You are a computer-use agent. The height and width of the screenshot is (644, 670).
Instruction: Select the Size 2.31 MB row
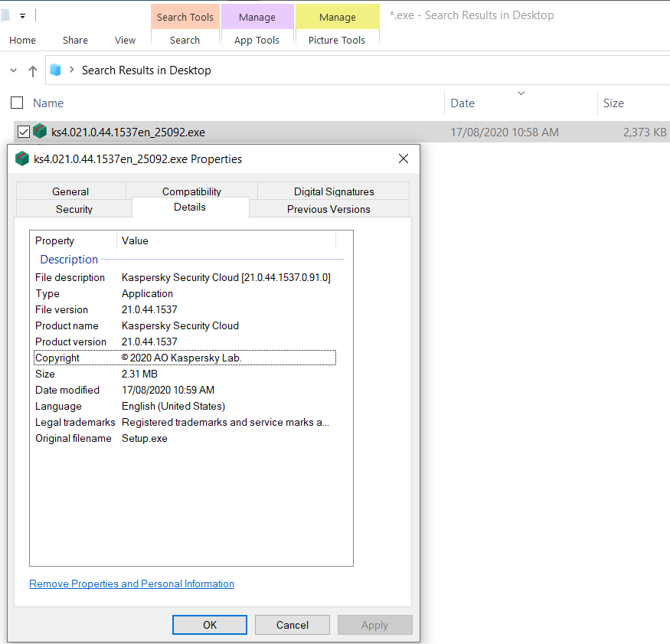185,374
